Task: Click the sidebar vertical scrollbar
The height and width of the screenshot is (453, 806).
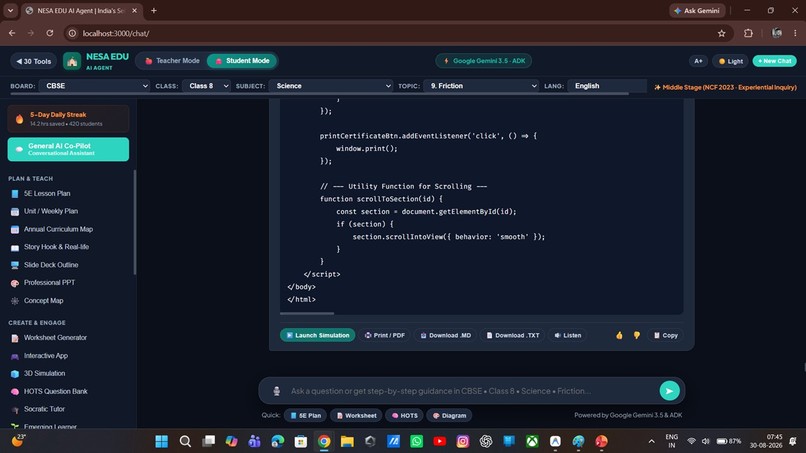Action: [135, 222]
